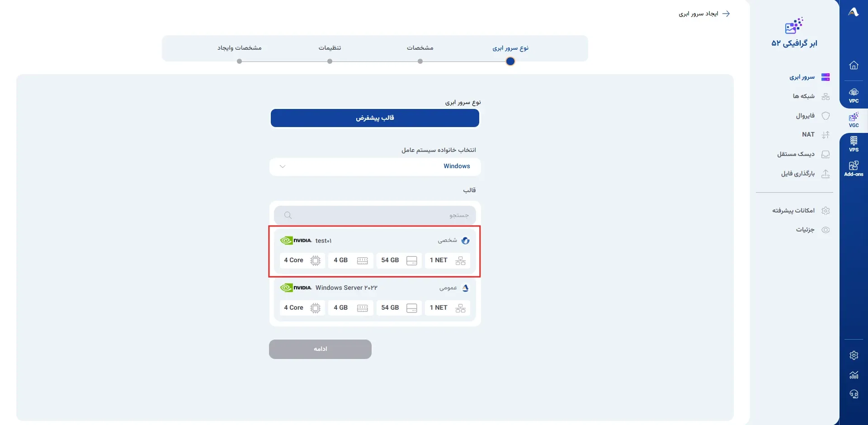This screenshot has width=868, height=425.
Task: Click the 1 NET spec on Windows Server card
Action: tap(448, 308)
